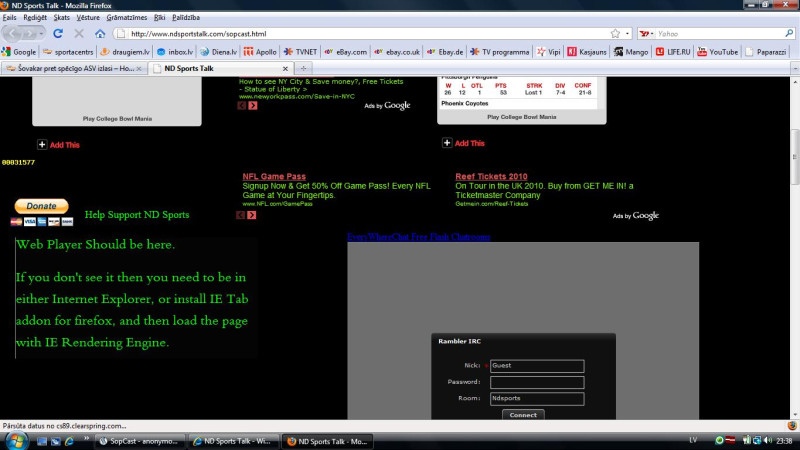Click the back navigation arrow
The width and height of the screenshot is (800, 450).
(x=12, y=34)
